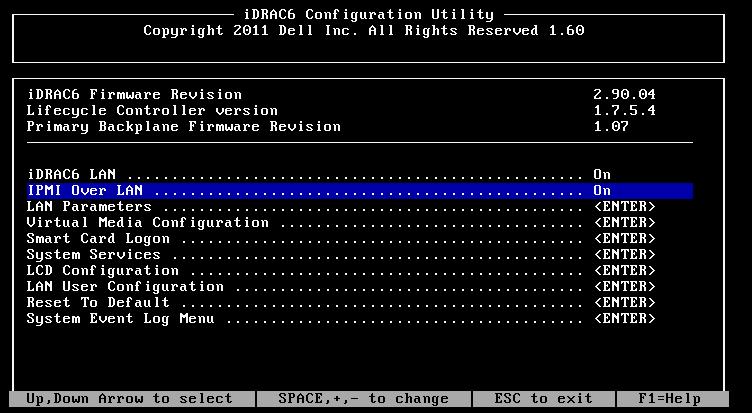Click the iDRAC6 Configuration Utility title
Image resolution: width=752 pixels, height=413 pixels.
368,14
